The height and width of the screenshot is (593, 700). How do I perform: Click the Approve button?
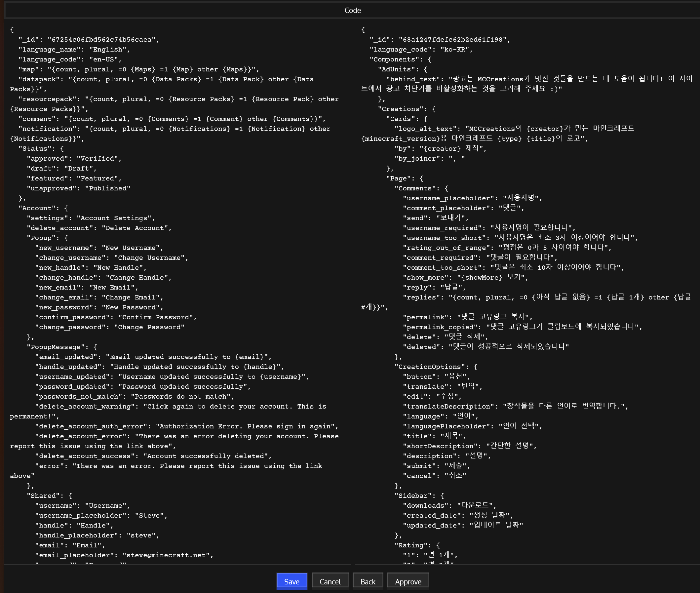click(408, 581)
